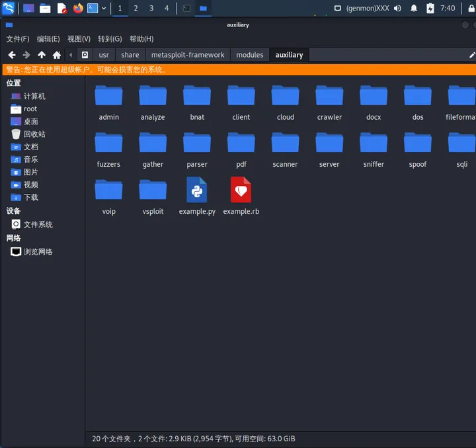Go to home directory
Viewport: 476px width, 448px height.
(57, 55)
